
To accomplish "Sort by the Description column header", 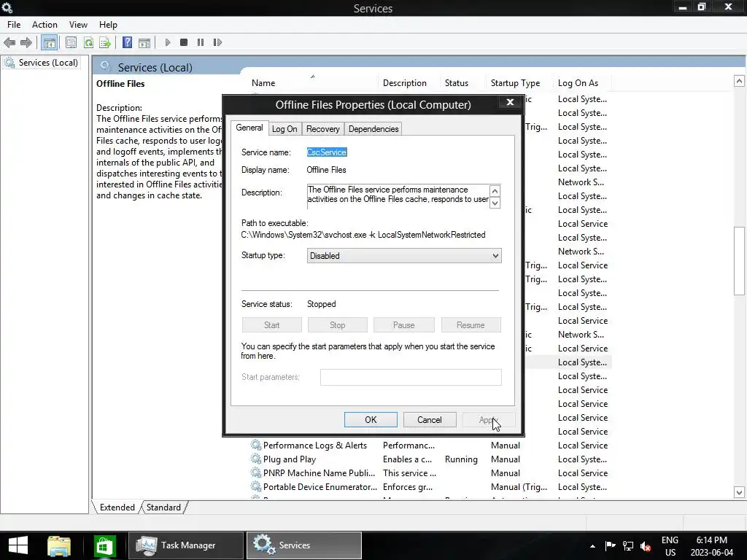I will [409, 83].
